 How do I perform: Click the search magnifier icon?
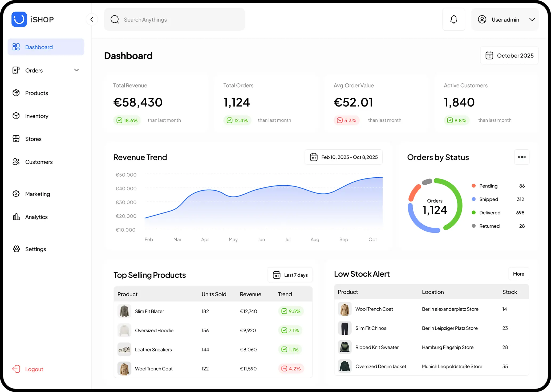point(115,19)
